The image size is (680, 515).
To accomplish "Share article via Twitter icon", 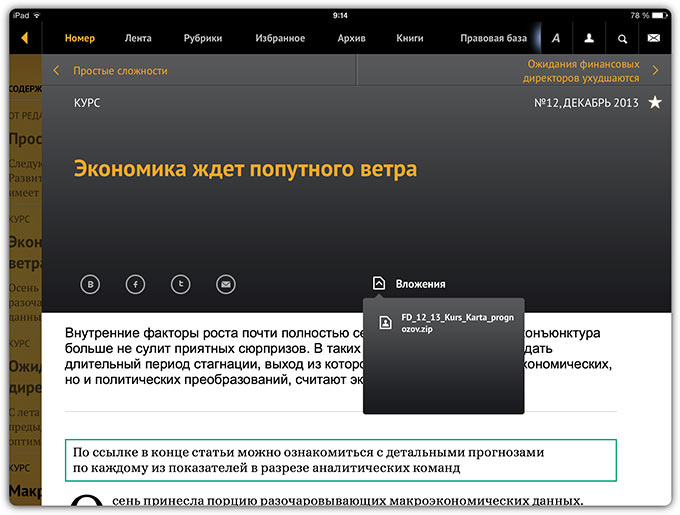I will [181, 284].
